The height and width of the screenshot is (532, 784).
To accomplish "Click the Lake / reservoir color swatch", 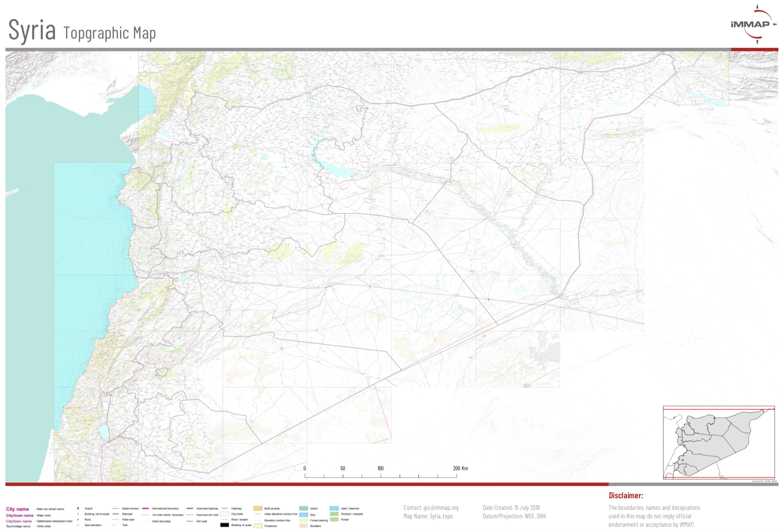I will coord(334,509).
